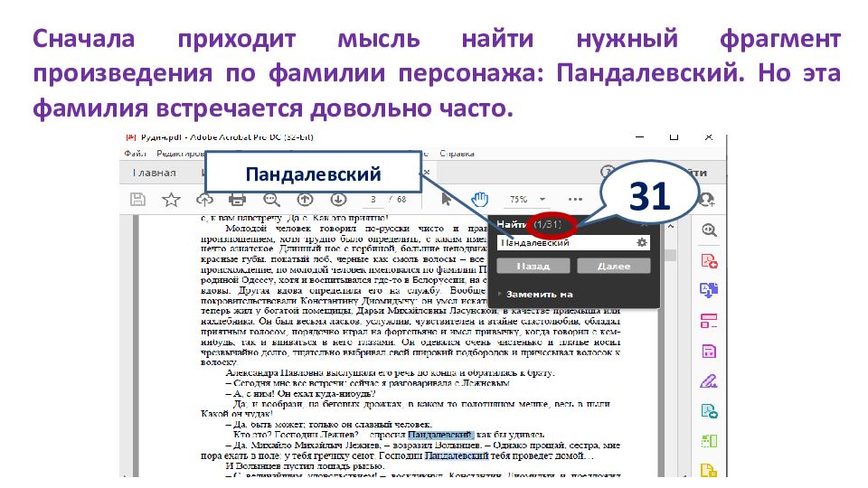Click the total page count '68'
This screenshot has width=868, height=488.
point(401,199)
